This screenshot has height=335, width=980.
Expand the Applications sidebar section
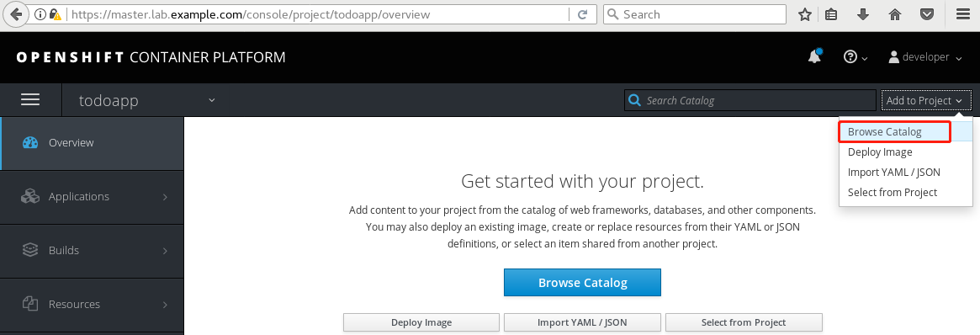92,196
